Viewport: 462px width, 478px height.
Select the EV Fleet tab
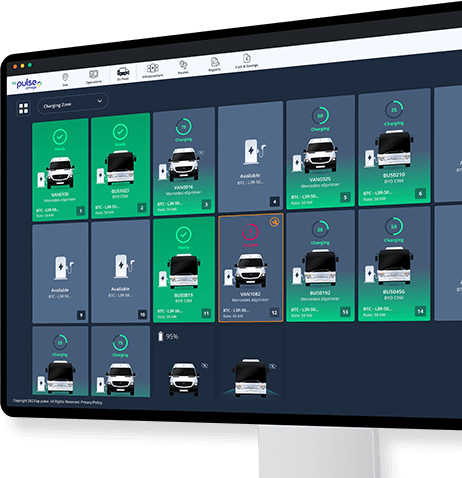[123, 74]
